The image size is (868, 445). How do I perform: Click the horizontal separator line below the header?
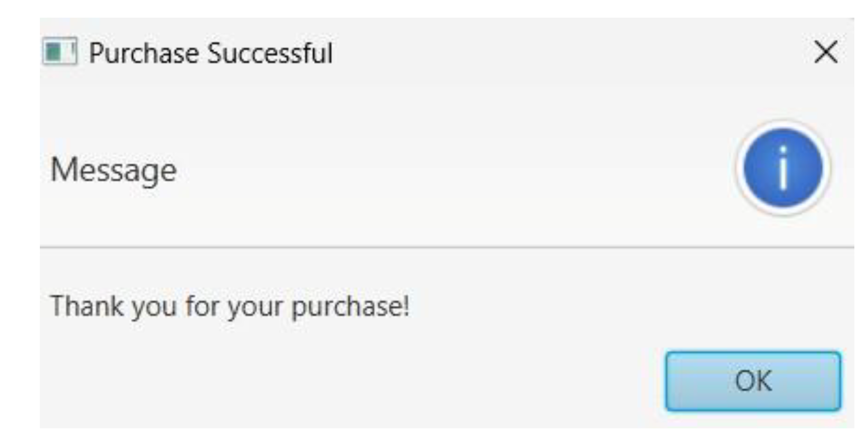click(447, 247)
